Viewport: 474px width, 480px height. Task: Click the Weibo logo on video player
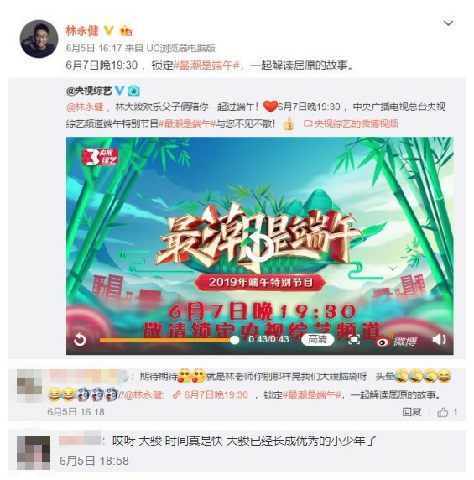tap(397, 341)
